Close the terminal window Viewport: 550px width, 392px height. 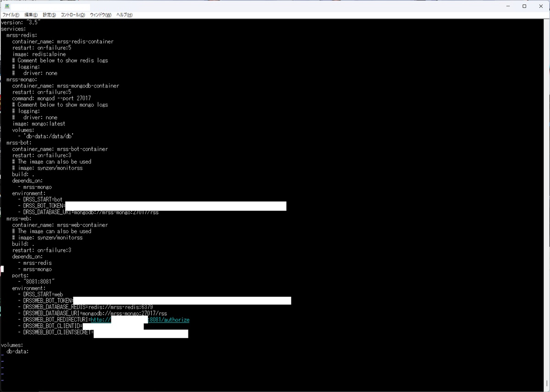click(x=540, y=6)
